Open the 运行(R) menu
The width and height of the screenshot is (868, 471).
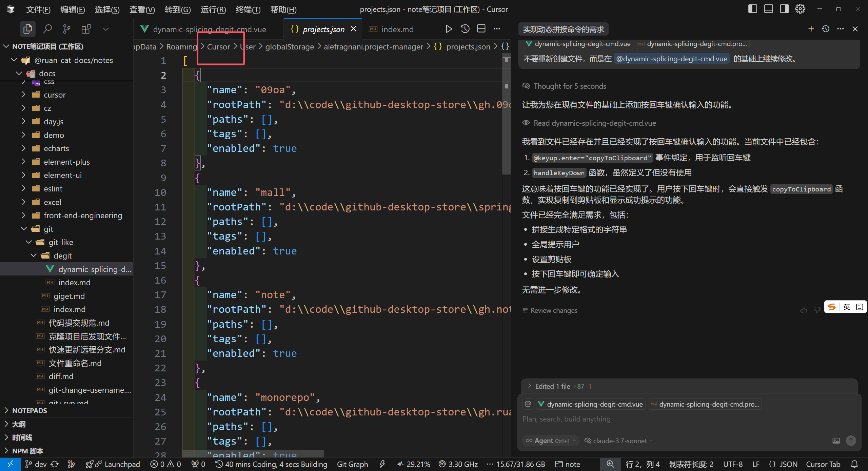pos(213,9)
